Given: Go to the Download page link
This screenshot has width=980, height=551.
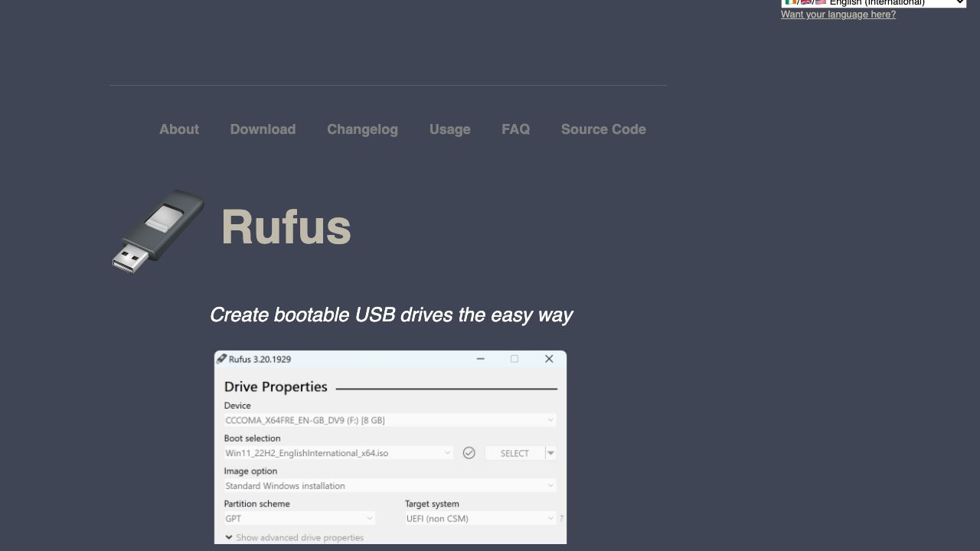Looking at the screenshot, I should coord(263,129).
